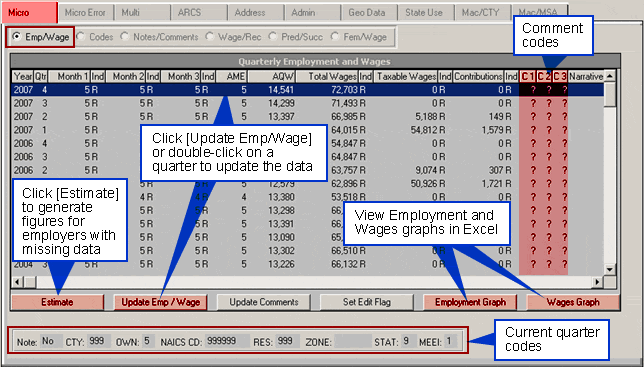Click the horizontal scrollbar left arrow
Screen dimensions: 644x367
(x=17, y=282)
